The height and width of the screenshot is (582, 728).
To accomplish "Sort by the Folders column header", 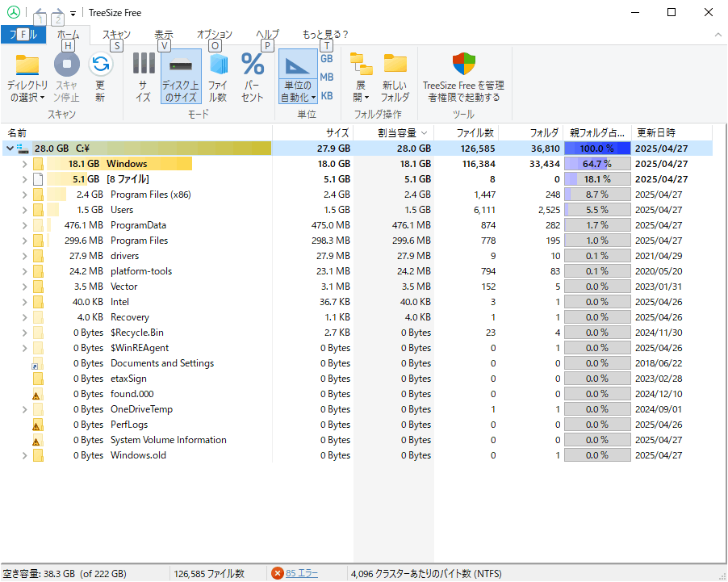I will pyautogui.click(x=531, y=133).
